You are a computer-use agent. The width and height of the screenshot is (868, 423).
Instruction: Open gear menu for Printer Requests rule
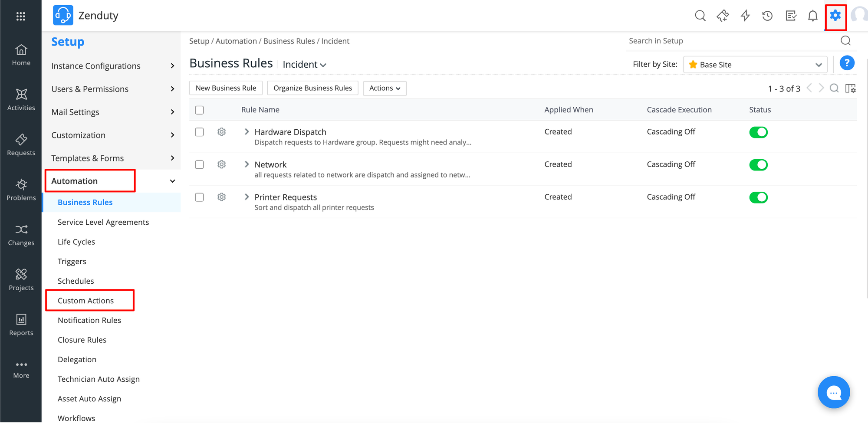pos(221,197)
